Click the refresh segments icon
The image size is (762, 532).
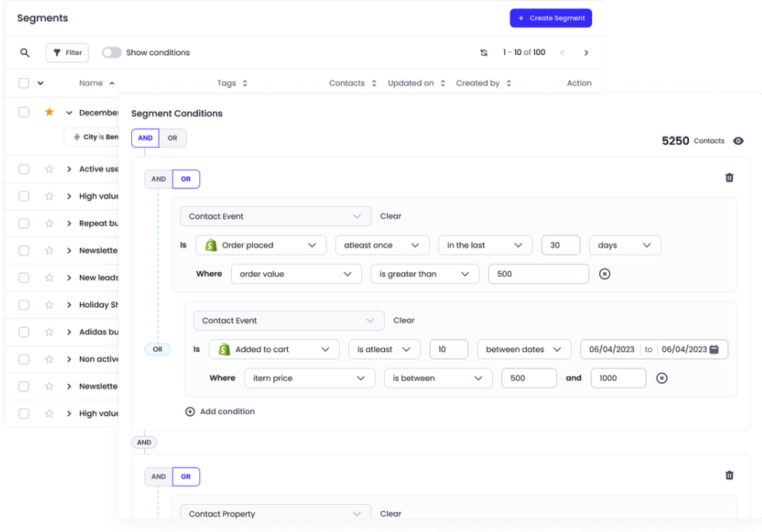click(x=483, y=53)
